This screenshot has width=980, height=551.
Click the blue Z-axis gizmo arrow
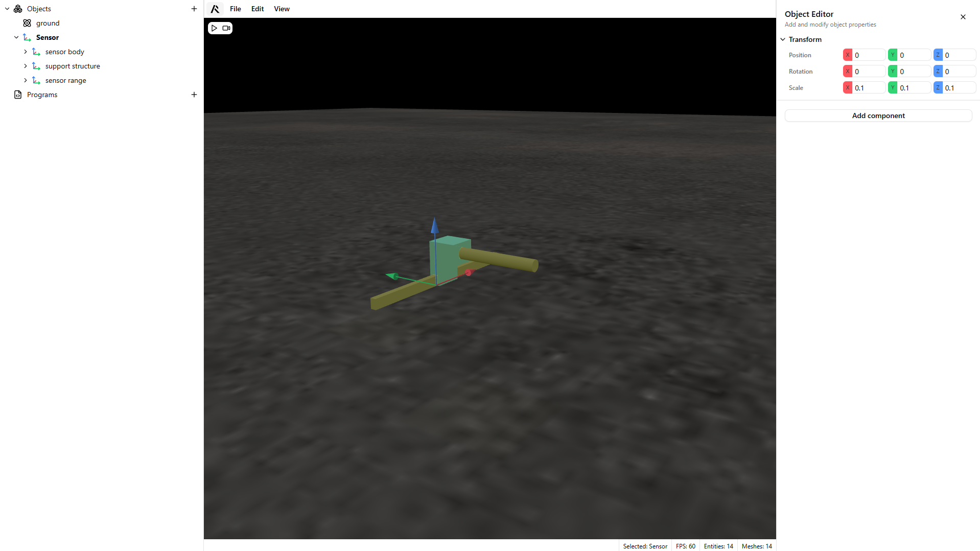(x=435, y=226)
